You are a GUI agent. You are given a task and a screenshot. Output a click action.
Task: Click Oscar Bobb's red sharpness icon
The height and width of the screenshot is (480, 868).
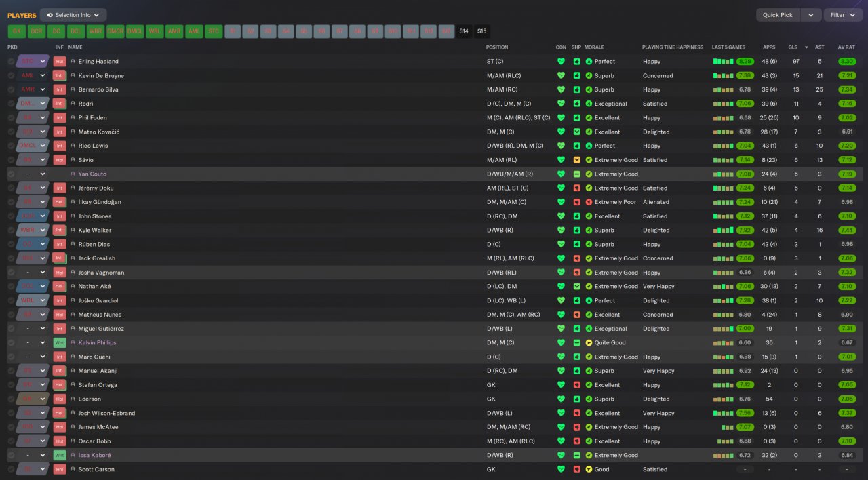point(576,441)
